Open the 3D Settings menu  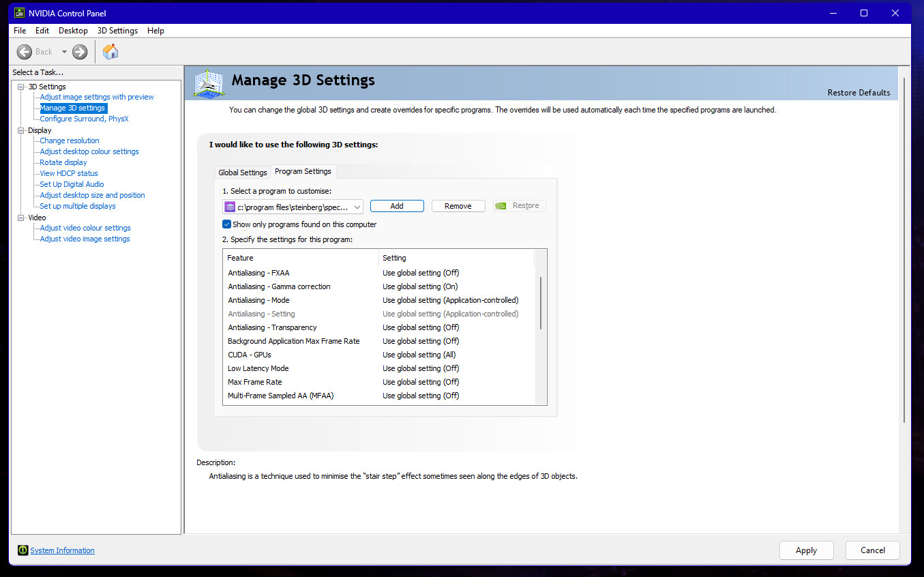tap(117, 31)
